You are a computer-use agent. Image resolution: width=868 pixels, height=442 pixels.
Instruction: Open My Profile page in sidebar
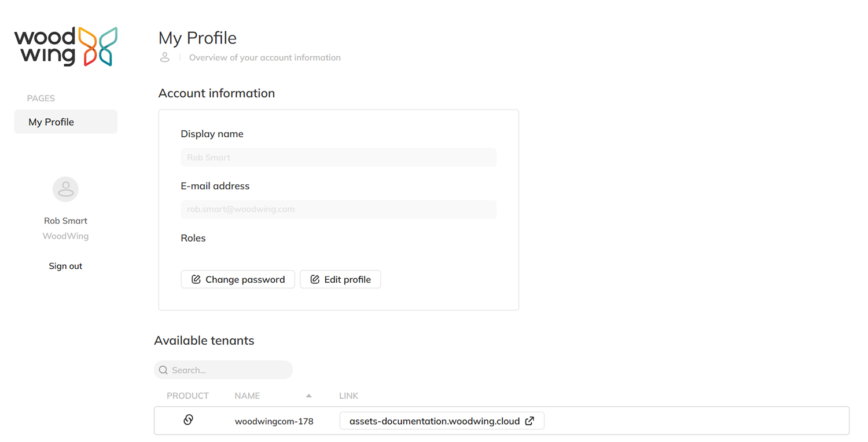(x=66, y=122)
